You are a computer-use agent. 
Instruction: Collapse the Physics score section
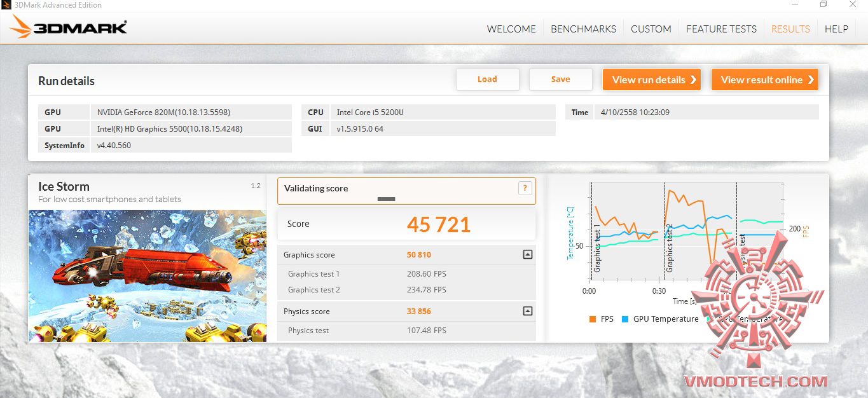click(527, 311)
